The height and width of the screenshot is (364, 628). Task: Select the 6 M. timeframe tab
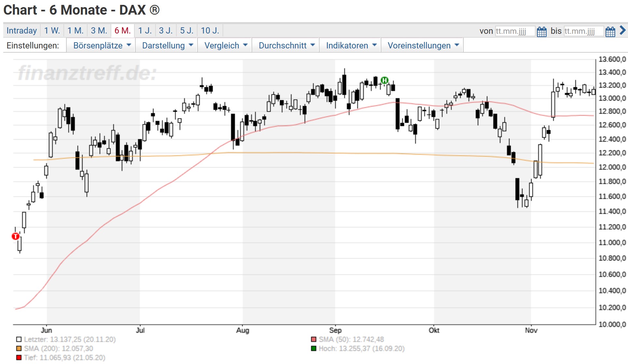pos(123,31)
